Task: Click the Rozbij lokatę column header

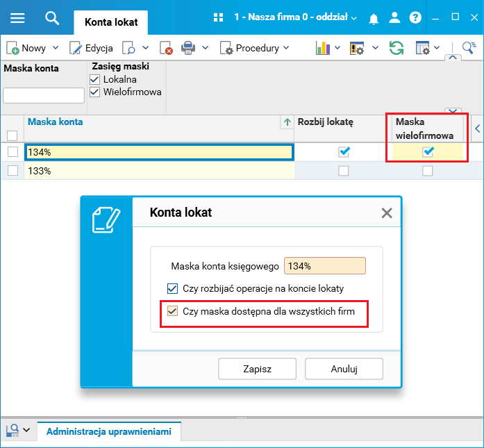Action: (x=326, y=122)
